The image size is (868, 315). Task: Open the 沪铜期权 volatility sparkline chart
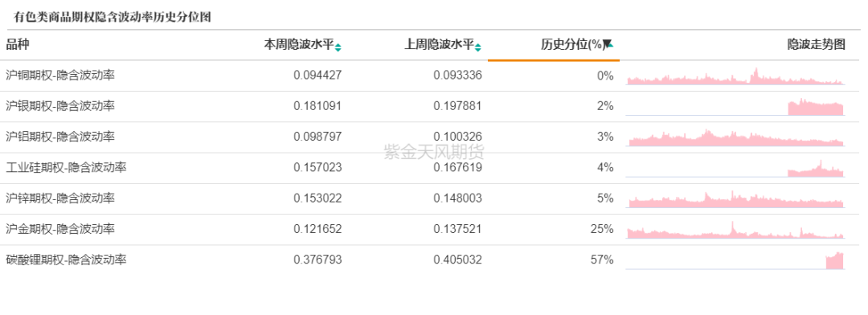pos(735,76)
